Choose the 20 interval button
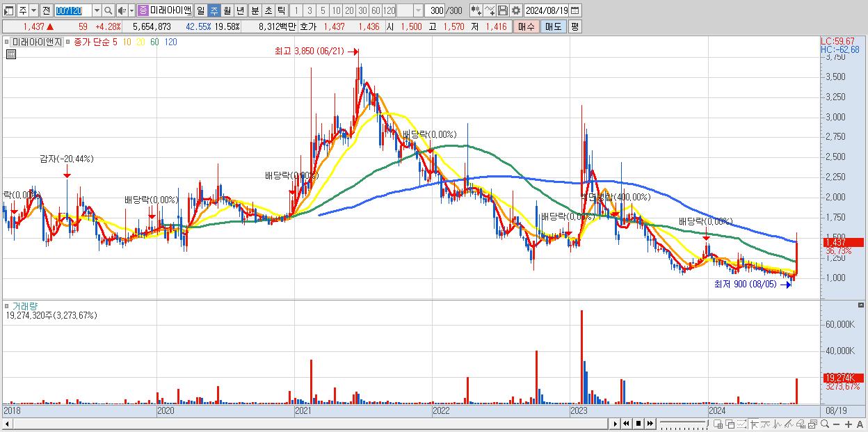The image size is (868, 432). 349,10
